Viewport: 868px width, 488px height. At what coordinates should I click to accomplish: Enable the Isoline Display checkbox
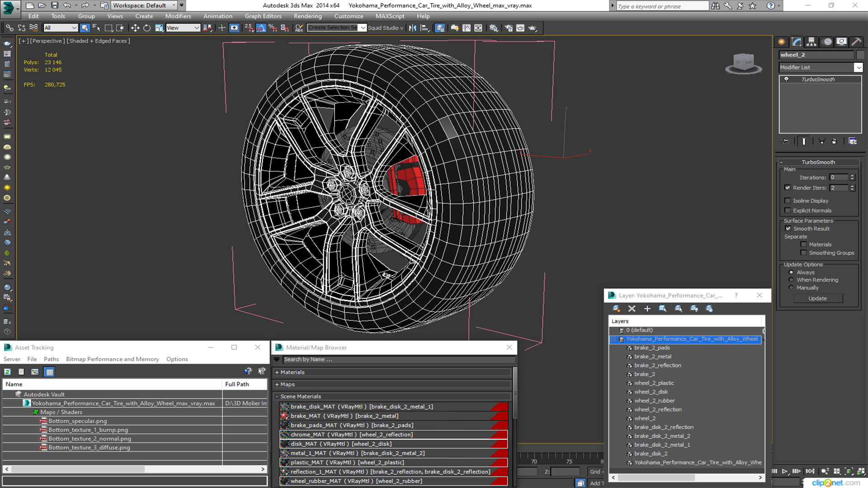point(788,201)
